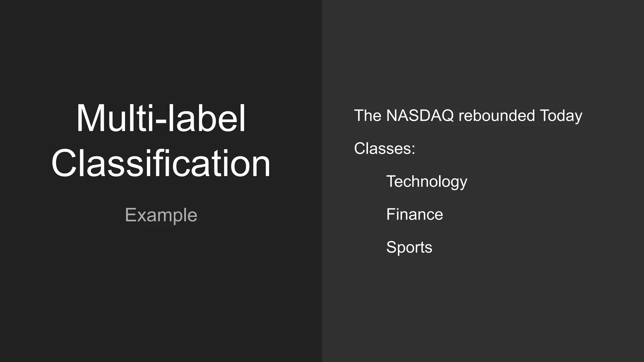
Task: Click the colon after "Classes"
Action: tap(413, 150)
